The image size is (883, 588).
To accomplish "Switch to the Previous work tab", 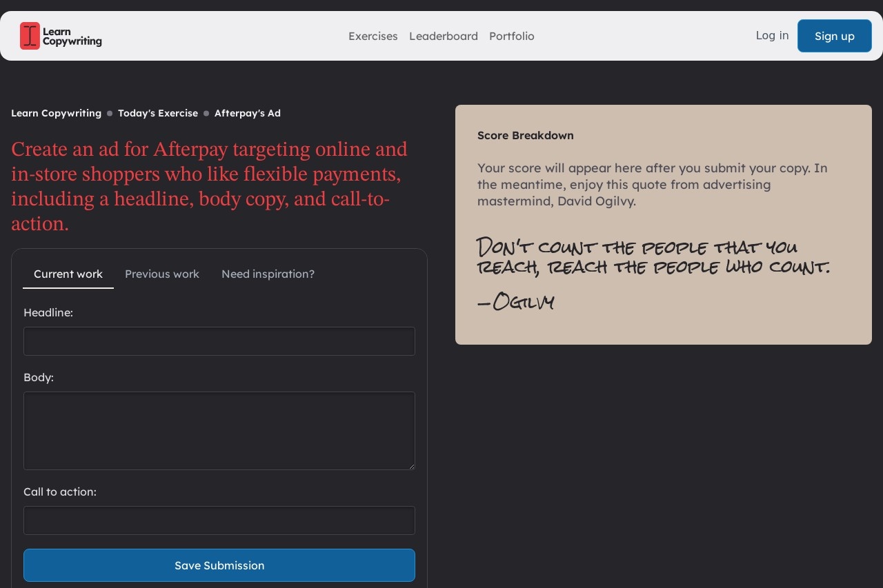I will point(162,274).
